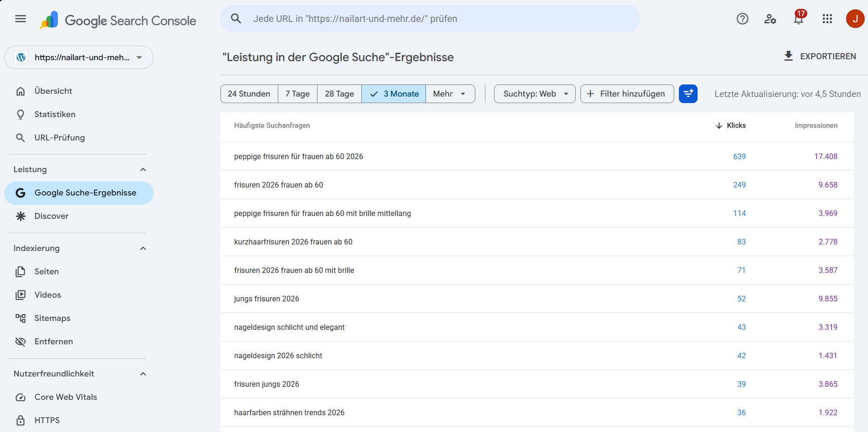Collapse the Leistung section
The width and height of the screenshot is (868, 432).
pyautogui.click(x=143, y=169)
